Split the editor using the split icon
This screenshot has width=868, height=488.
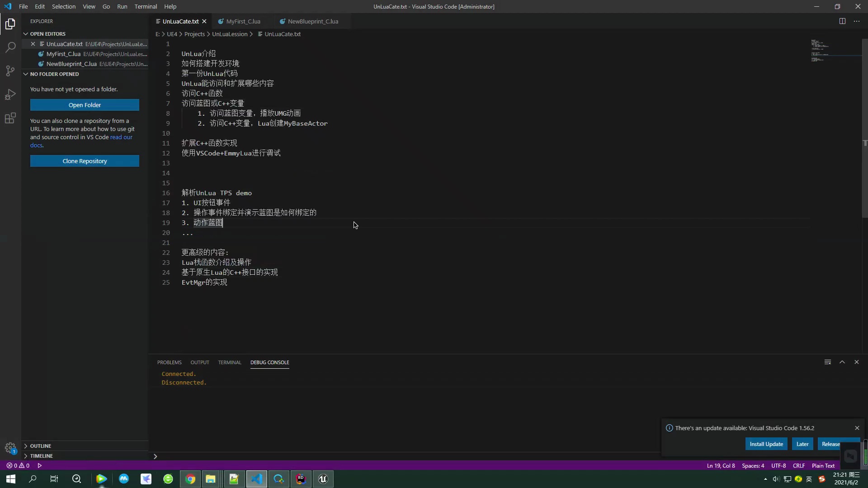coord(843,21)
